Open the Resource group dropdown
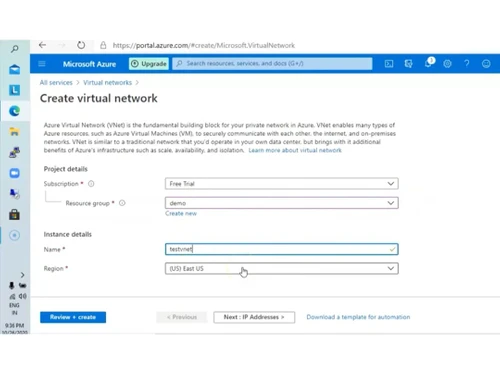This screenshot has width=500, height=375. point(282,203)
